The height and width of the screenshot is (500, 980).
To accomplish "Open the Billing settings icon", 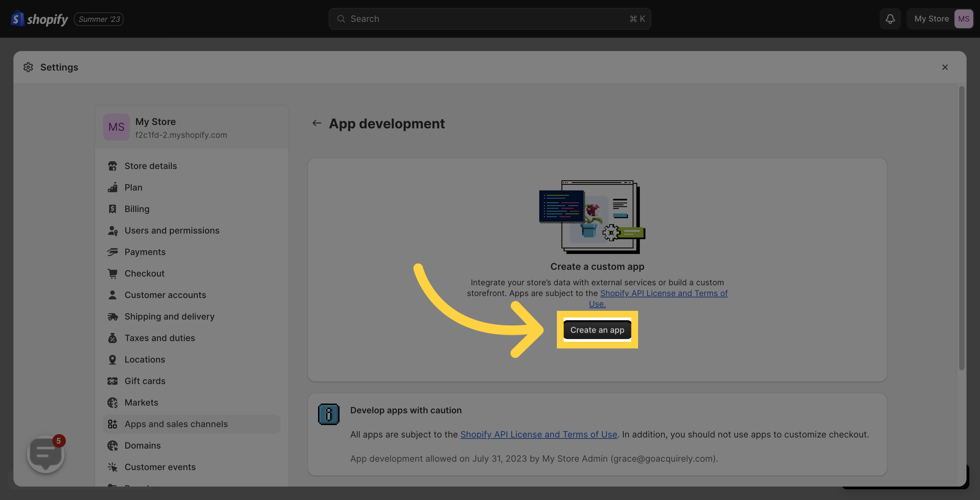I will pos(112,209).
